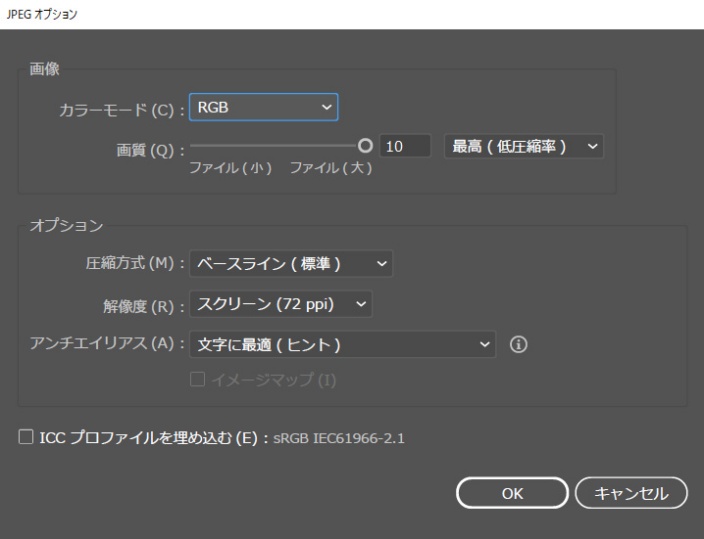Click the 画質 slider track
The width and height of the screenshot is (704, 539).
coord(274,146)
